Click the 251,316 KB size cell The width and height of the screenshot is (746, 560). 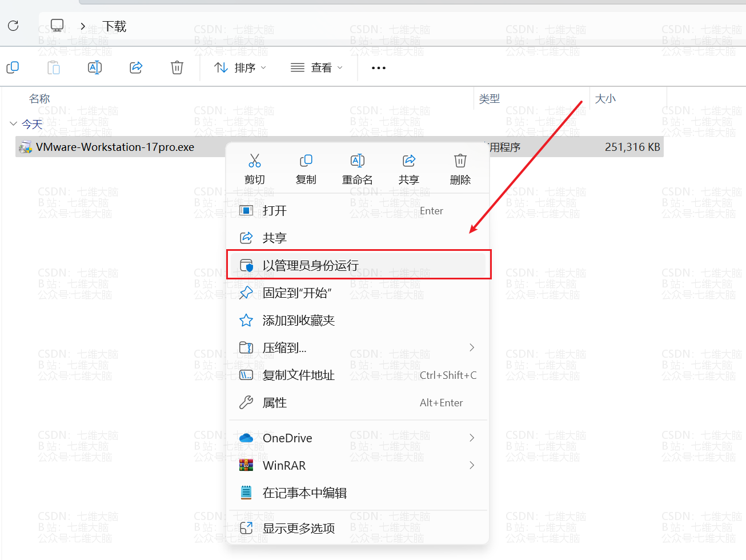[632, 147]
